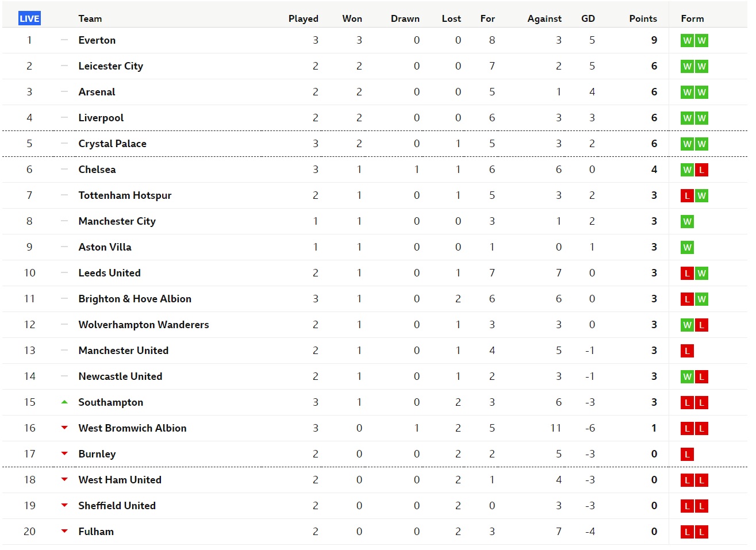Click the Played column header

coord(304,18)
